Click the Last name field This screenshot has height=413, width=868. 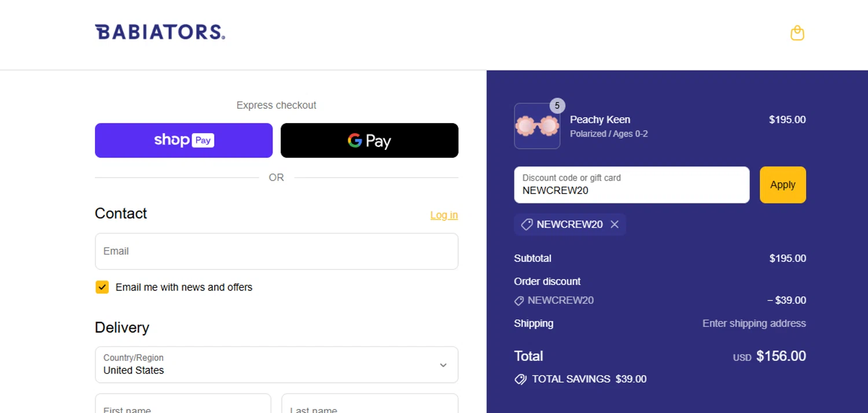pos(370,404)
